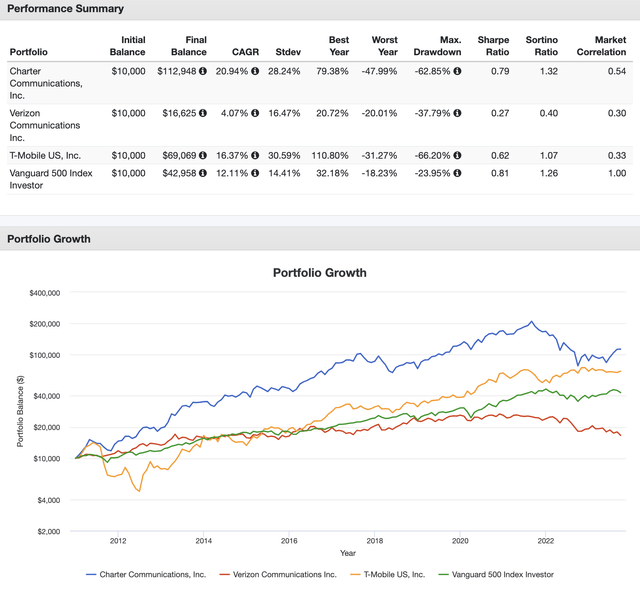Click the Performance Summary section heading

point(65,9)
